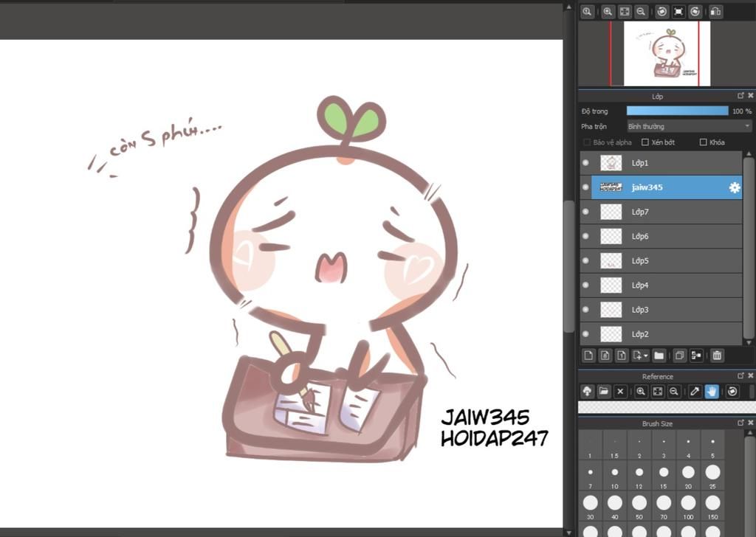This screenshot has height=537, width=756.
Task: Toggle visibility of layer Lớp1
Action: click(x=585, y=163)
